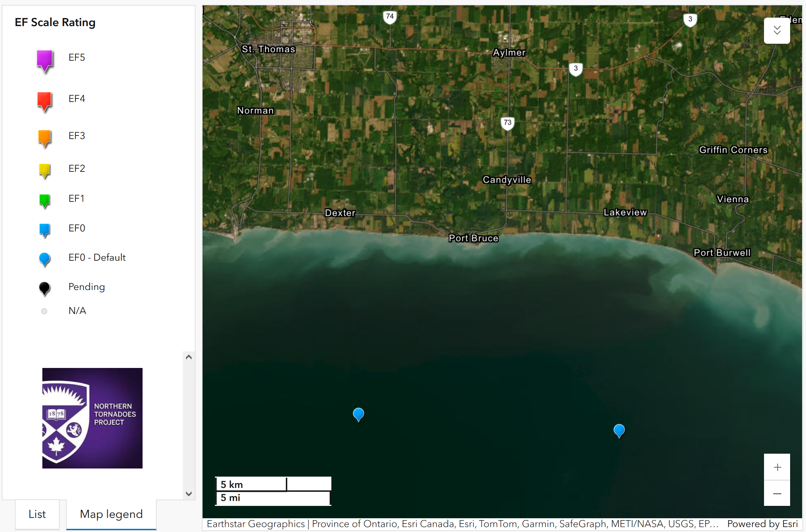
Task: Click the EF2 yellow marker icon
Action: tap(44, 171)
